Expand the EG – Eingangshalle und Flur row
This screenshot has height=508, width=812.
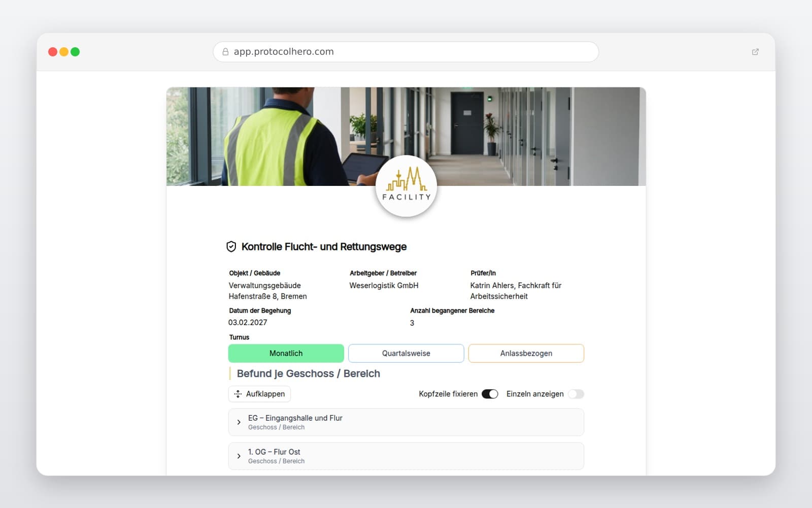tap(406, 422)
